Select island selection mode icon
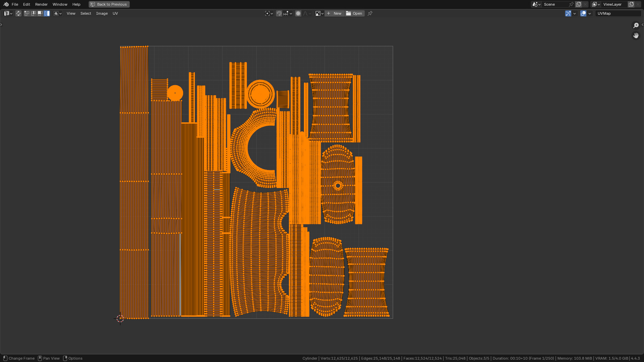Viewport: 644px width, 362px height. coord(47,13)
